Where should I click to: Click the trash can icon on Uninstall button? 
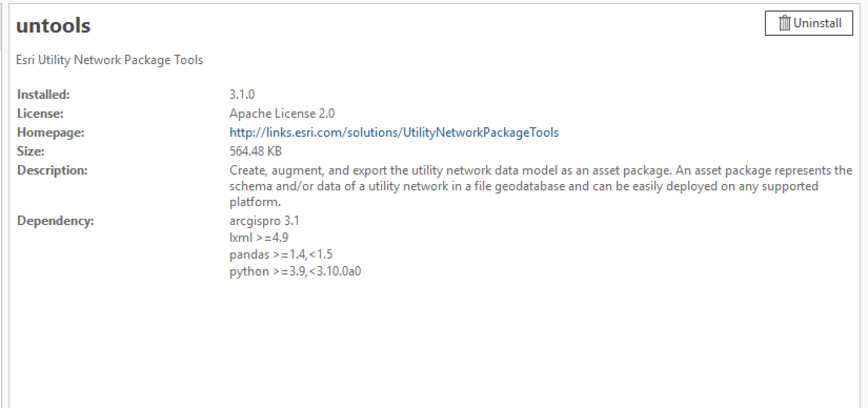click(784, 23)
